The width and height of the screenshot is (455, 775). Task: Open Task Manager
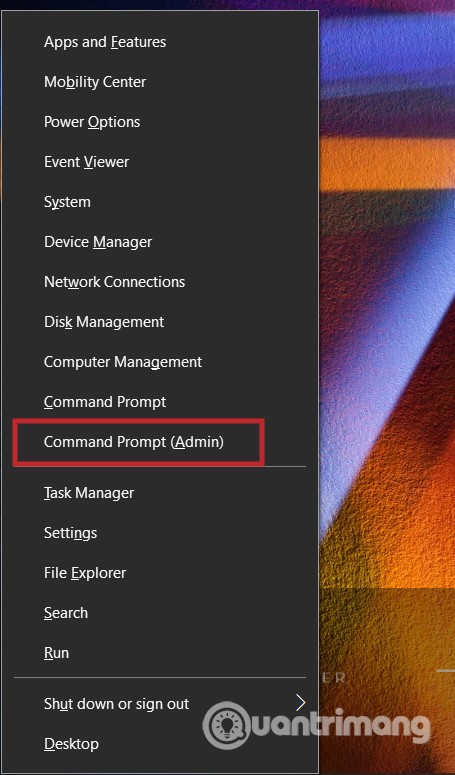pos(160,493)
